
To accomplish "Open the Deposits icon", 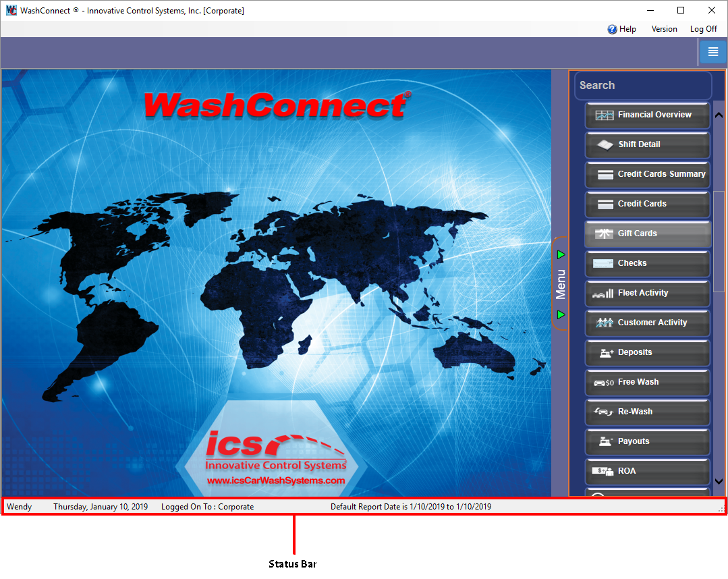I will pyautogui.click(x=605, y=353).
